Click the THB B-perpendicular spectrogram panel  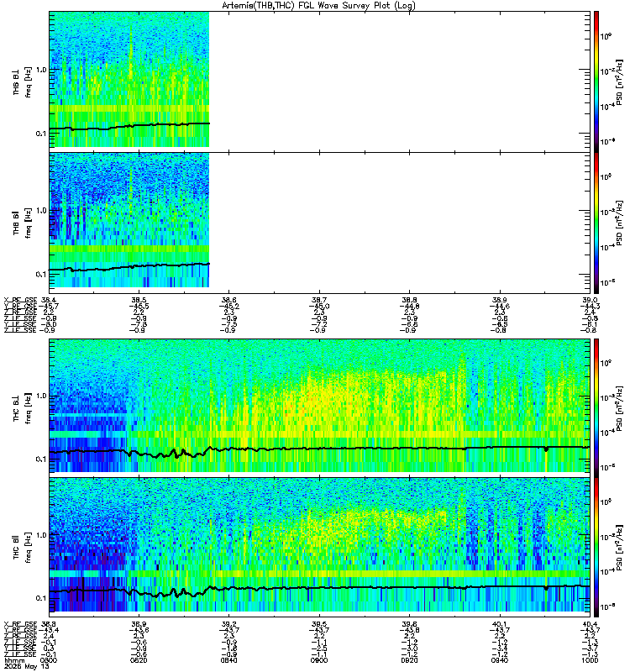pos(319,81)
